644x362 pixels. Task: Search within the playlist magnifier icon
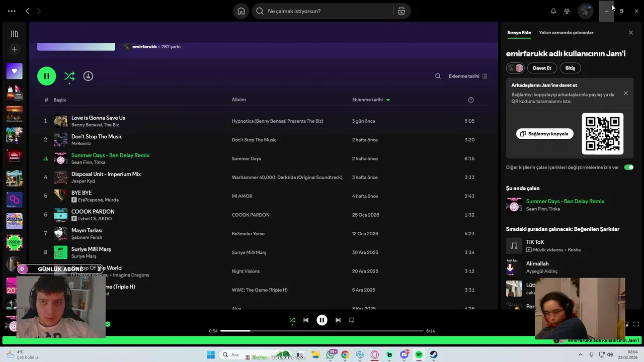[x=438, y=76]
